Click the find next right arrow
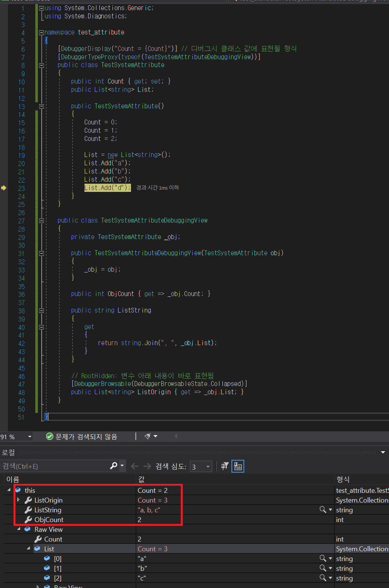Viewport: 389px width, 588px height. (147, 466)
